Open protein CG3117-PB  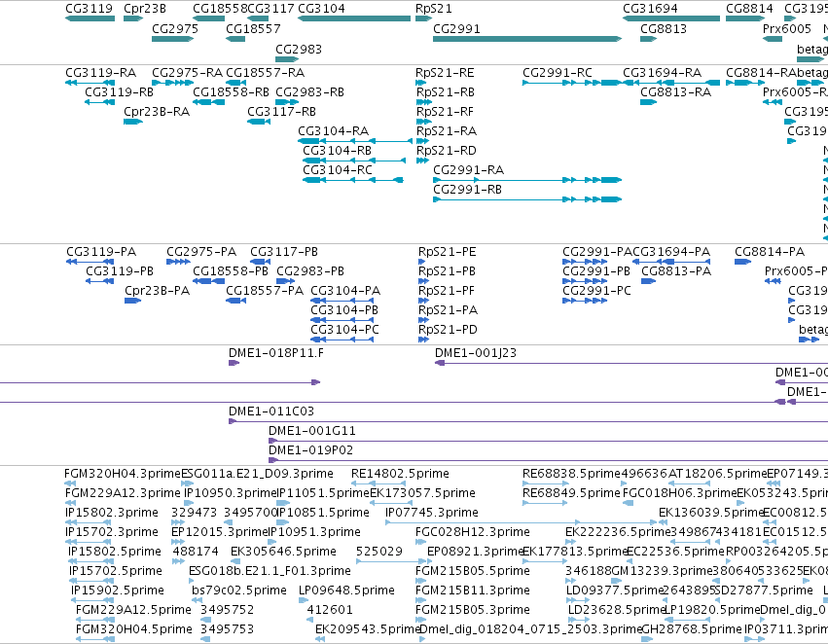(x=284, y=252)
